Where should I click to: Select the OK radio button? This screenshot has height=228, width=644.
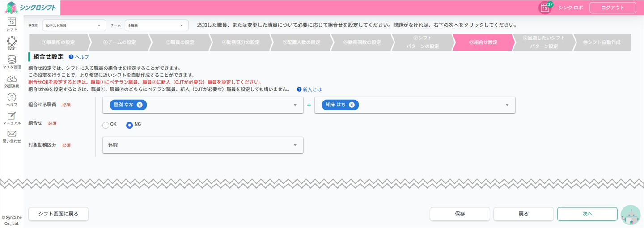pos(106,125)
